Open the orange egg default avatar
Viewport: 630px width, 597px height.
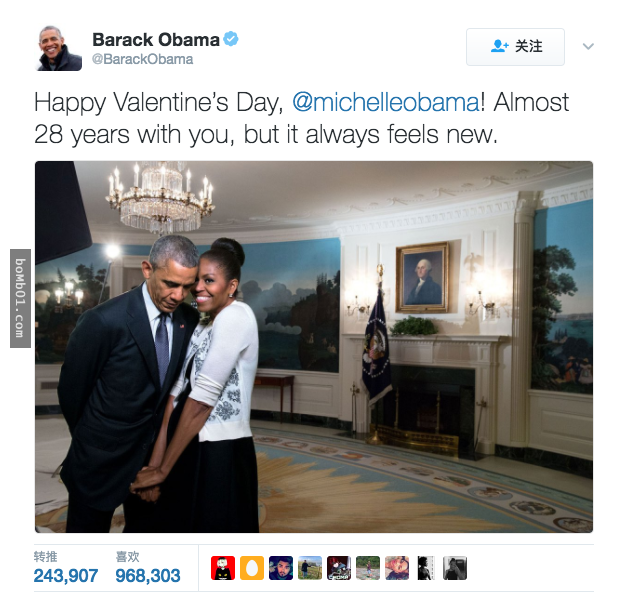pos(252,568)
